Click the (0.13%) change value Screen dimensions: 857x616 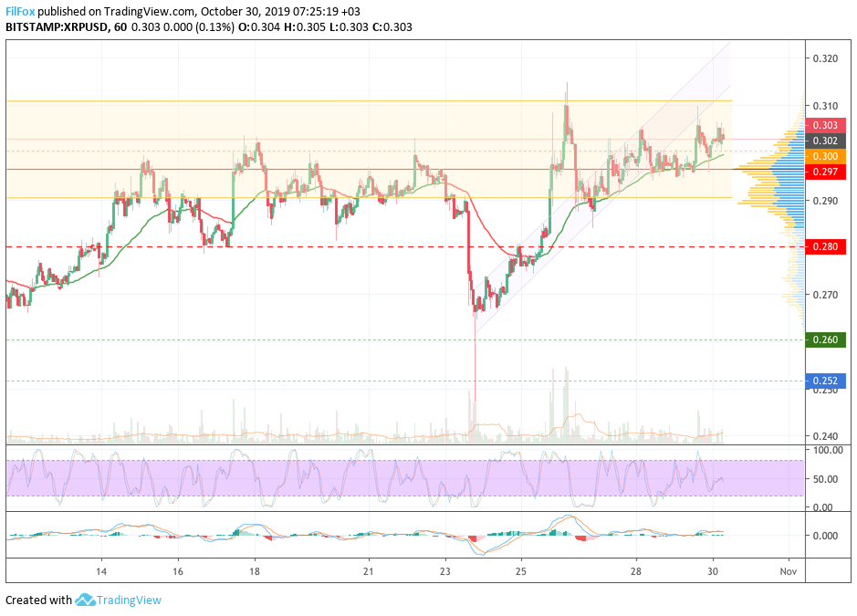214,27
